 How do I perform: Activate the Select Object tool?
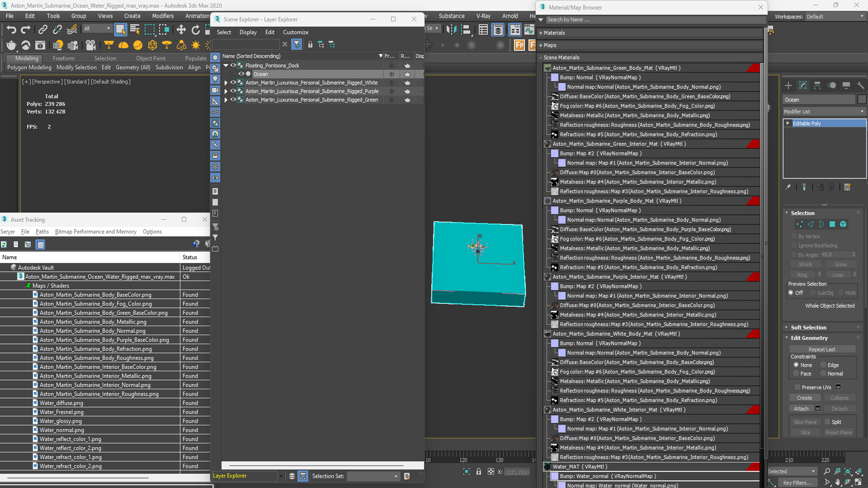pyautogui.click(x=120, y=30)
